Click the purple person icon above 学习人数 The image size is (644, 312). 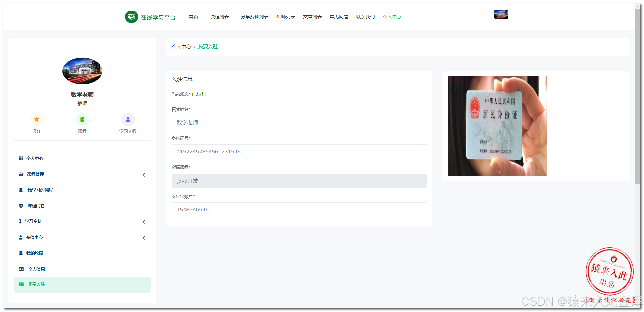coord(128,119)
